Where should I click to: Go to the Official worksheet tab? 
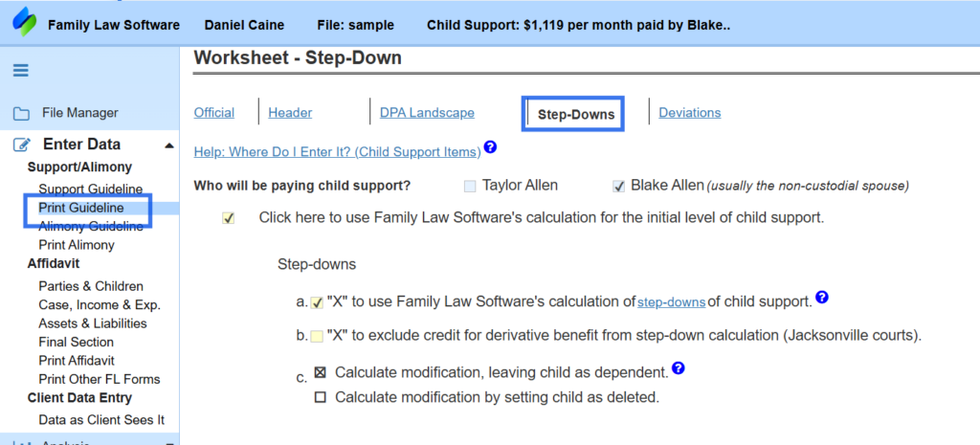point(214,113)
